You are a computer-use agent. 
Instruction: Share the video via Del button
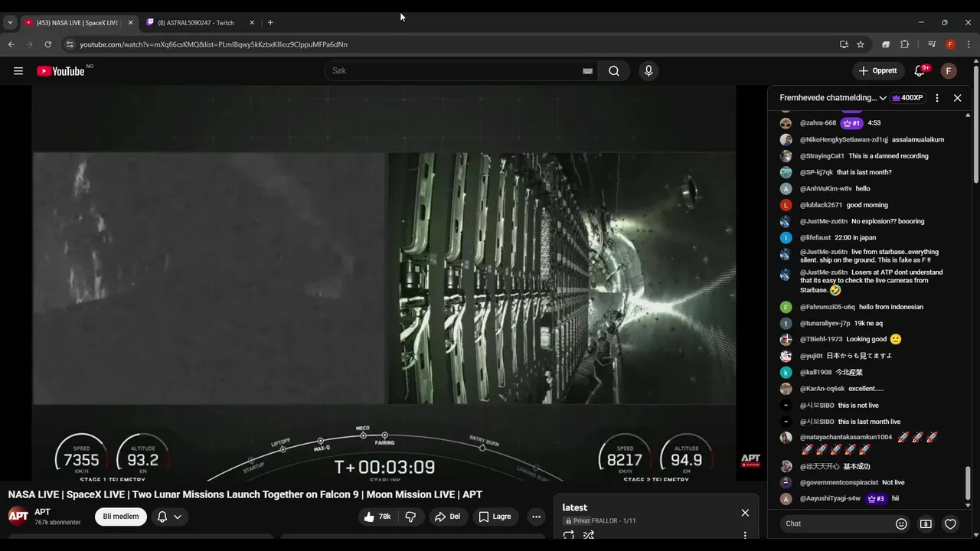(x=448, y=517)
